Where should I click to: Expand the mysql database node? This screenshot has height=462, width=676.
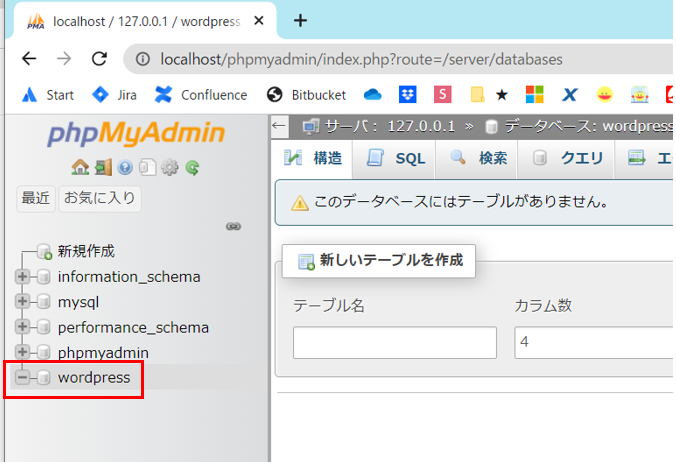tap(22, 302)
